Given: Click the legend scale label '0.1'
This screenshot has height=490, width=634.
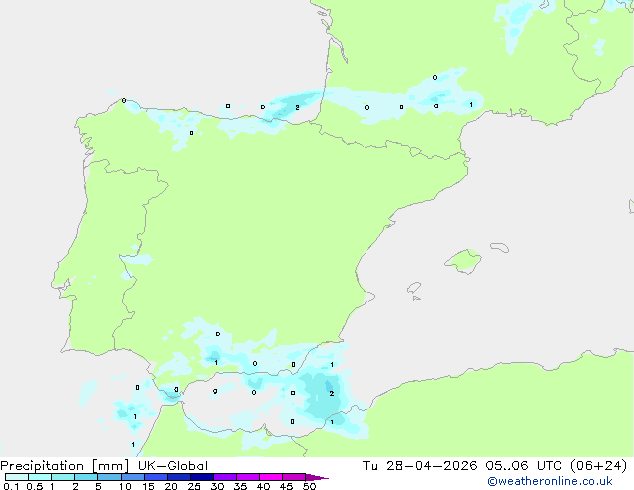Looking at the screenshot, I should (x=11, y=486).
